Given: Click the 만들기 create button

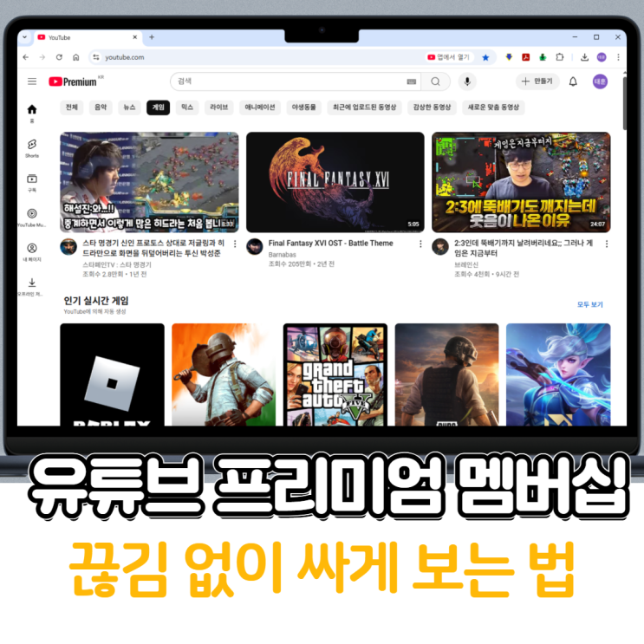Looking at the screenshot, I should [537, 81].
